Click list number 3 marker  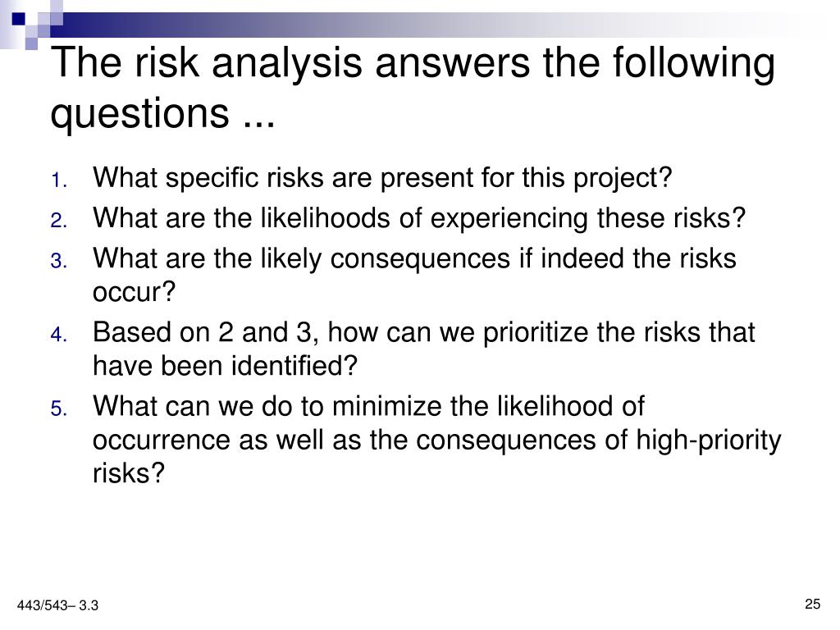(59, 262)
